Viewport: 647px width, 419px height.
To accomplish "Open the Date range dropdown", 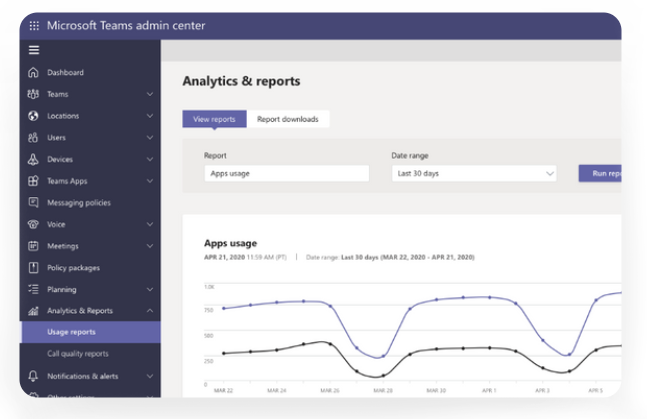I will (474, 173).
